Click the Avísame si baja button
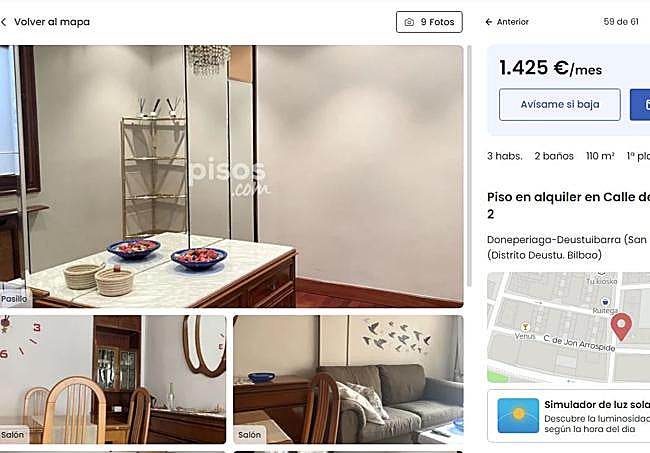The image size is (650, 453). point(560,104)
